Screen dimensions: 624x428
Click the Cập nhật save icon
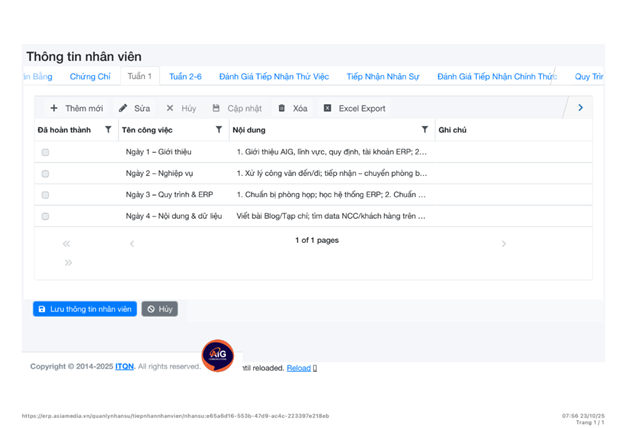(x=216, y=108)
